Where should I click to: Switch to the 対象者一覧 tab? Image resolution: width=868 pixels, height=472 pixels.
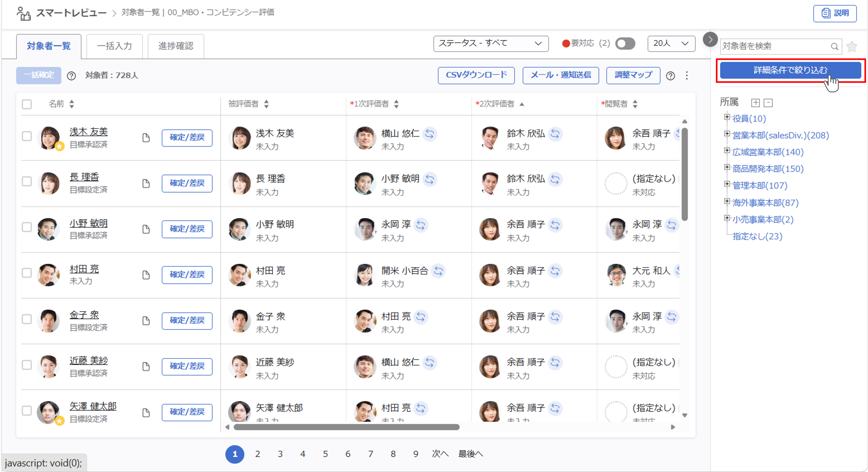point(49,46)
